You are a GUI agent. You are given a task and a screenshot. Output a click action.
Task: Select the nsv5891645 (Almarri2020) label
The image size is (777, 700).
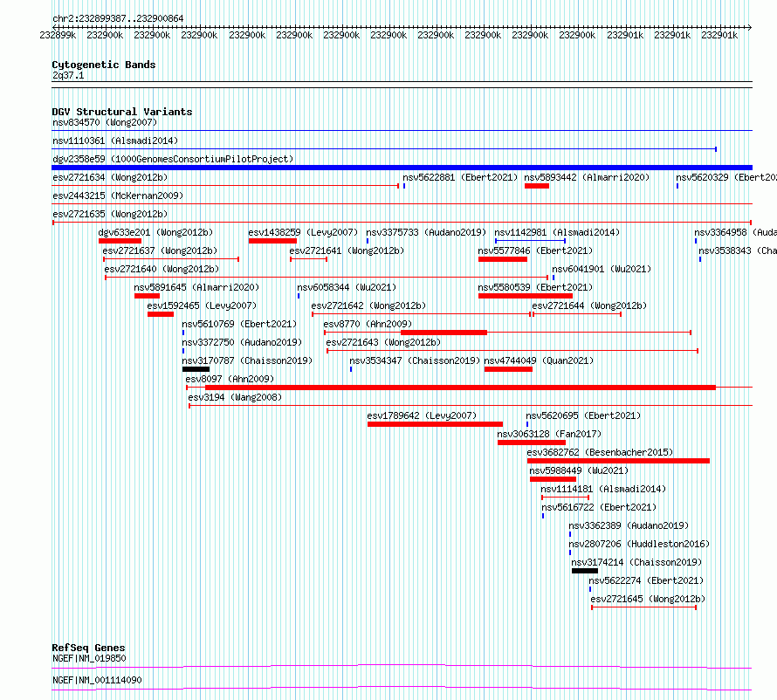(x=196, y=287)
